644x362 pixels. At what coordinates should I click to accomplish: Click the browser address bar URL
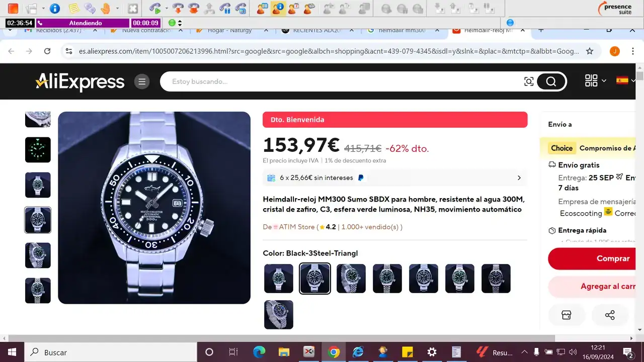click(329, 51)
